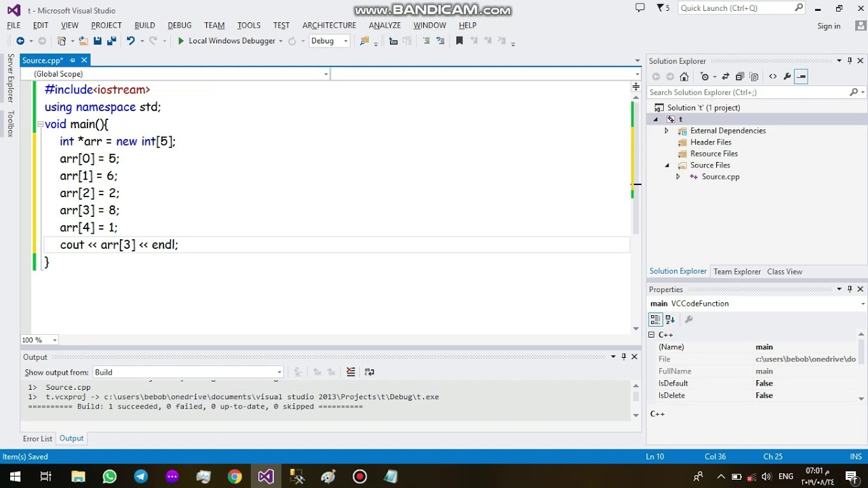Switch Properties grid to Alphabetical sort
This screenshot has width=868, height=488.
point(670,319)
